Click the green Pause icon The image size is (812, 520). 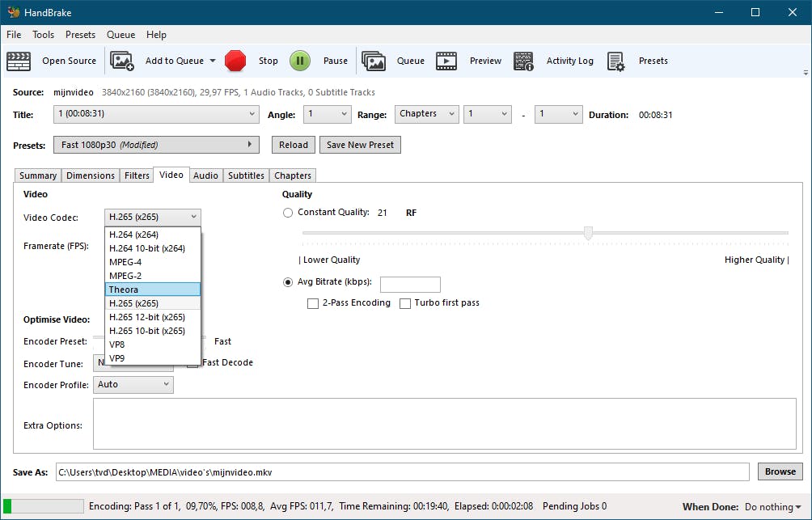300,61
